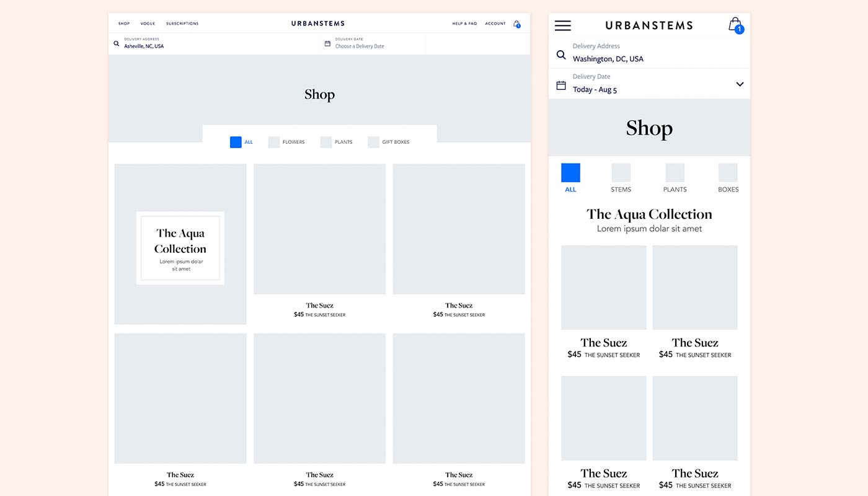Select the Gift Boxes filter tab

tap(389, 142)
